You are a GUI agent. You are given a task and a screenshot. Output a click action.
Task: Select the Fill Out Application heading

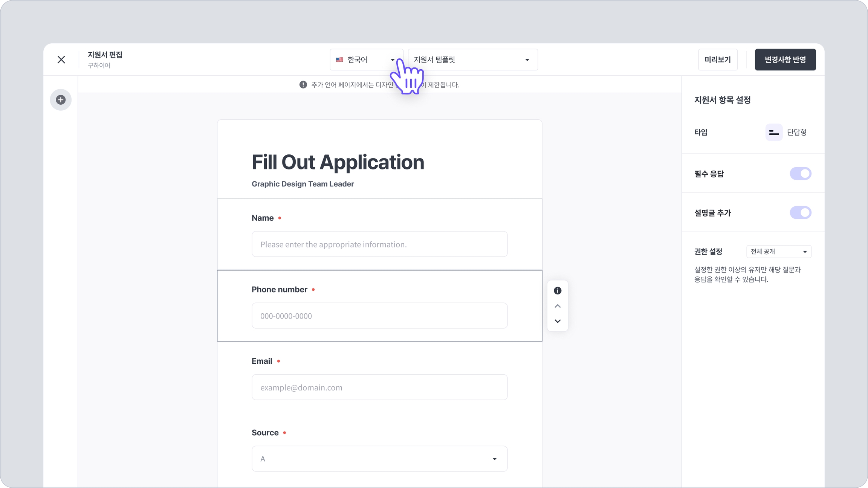(x=338, y=162)
